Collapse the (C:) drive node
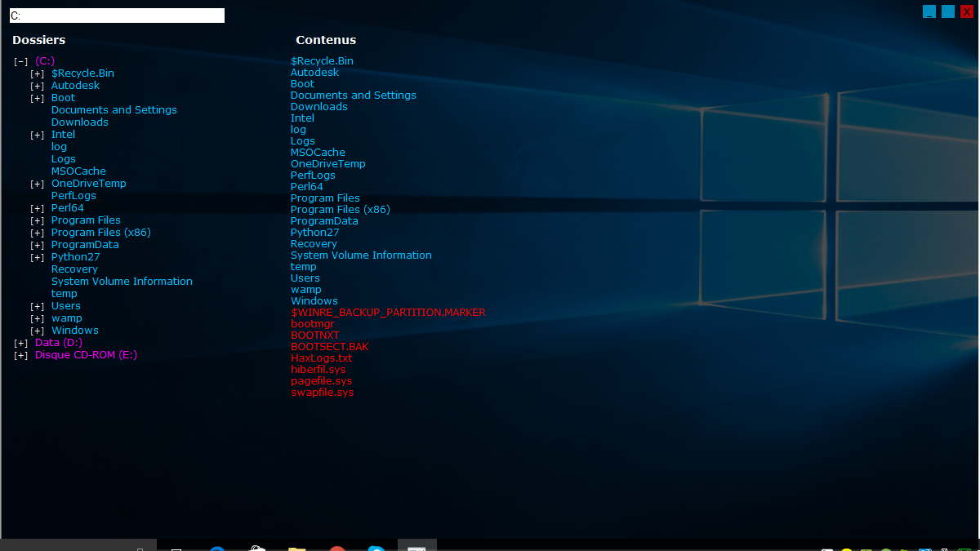The image size is (980, 551). pyautogui.click(x=21, y=61)
